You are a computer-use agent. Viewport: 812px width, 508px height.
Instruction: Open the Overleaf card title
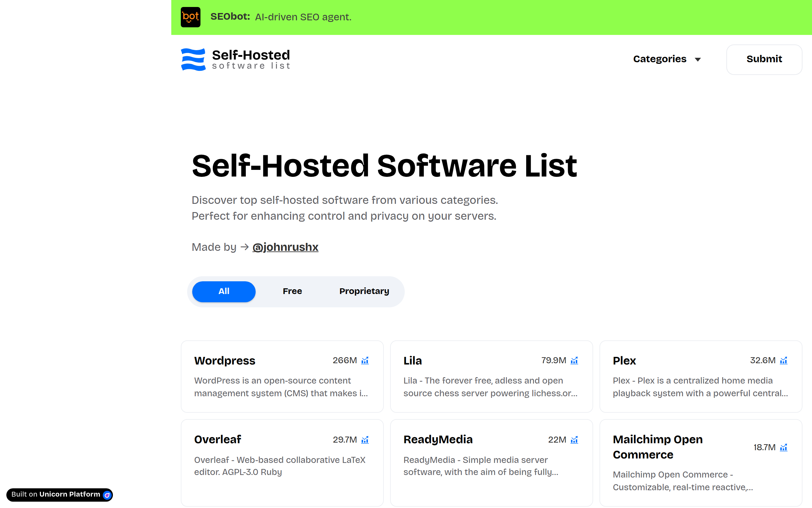(x=217, y=439)
